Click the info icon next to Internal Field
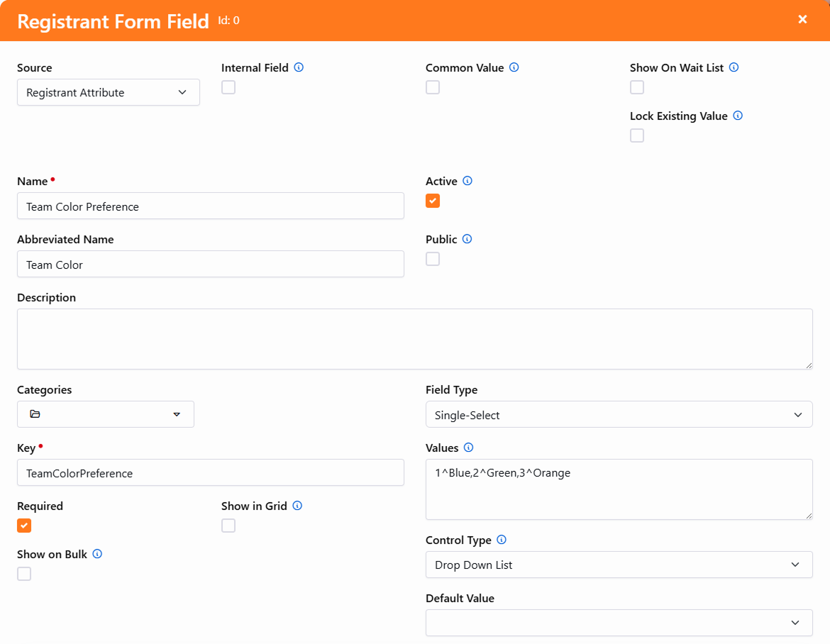Viewport: 830px width, 644px height. click(x=299, y=68)
